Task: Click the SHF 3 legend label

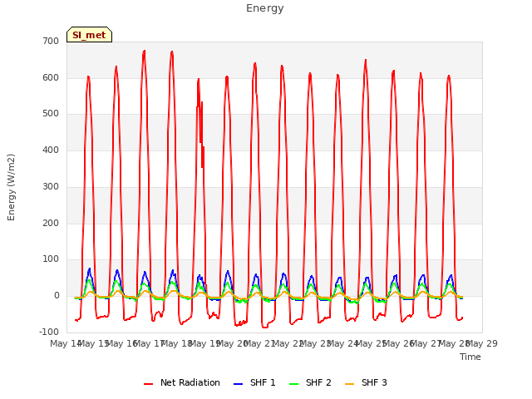Action: point(374,382)
